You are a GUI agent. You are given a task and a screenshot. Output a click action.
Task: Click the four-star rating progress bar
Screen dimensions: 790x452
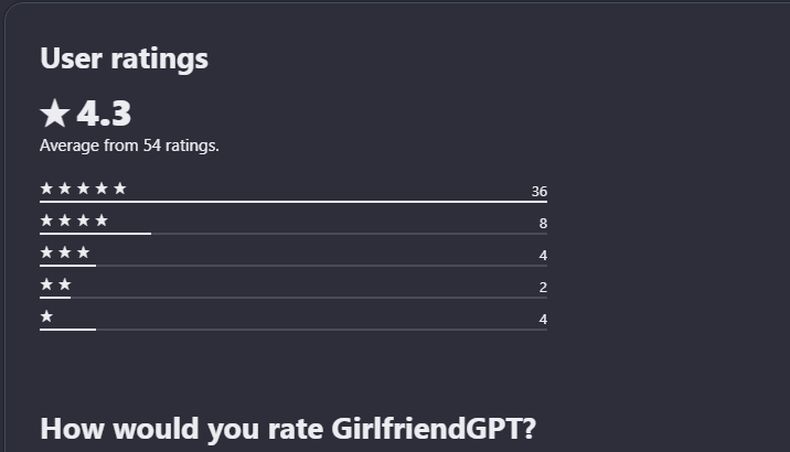[293, 233]
